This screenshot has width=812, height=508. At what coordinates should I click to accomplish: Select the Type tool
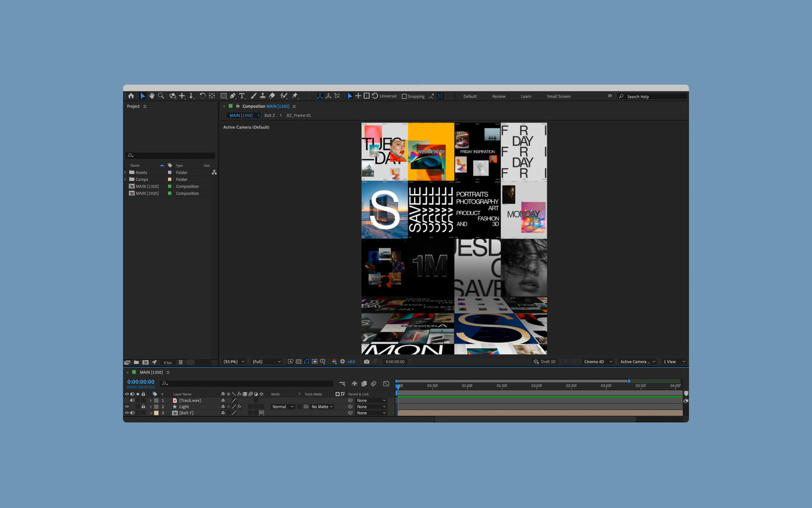242,96
